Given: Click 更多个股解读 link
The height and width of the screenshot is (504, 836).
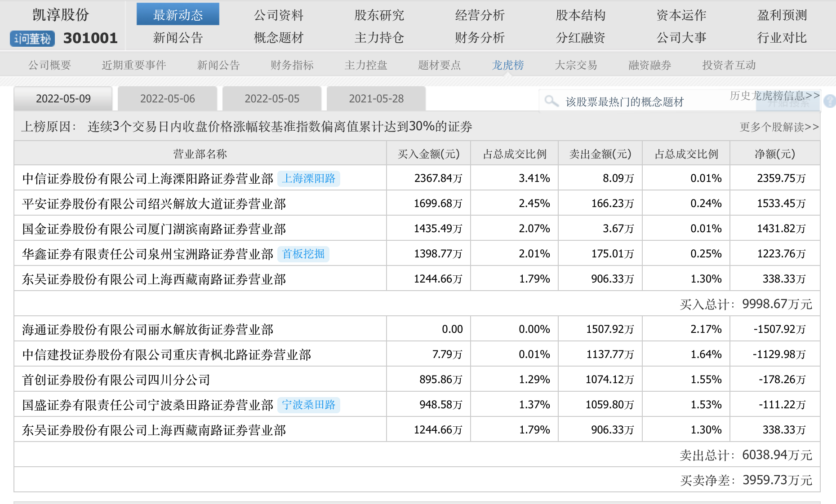Looking at the screenshot, I should pos(779,127).
